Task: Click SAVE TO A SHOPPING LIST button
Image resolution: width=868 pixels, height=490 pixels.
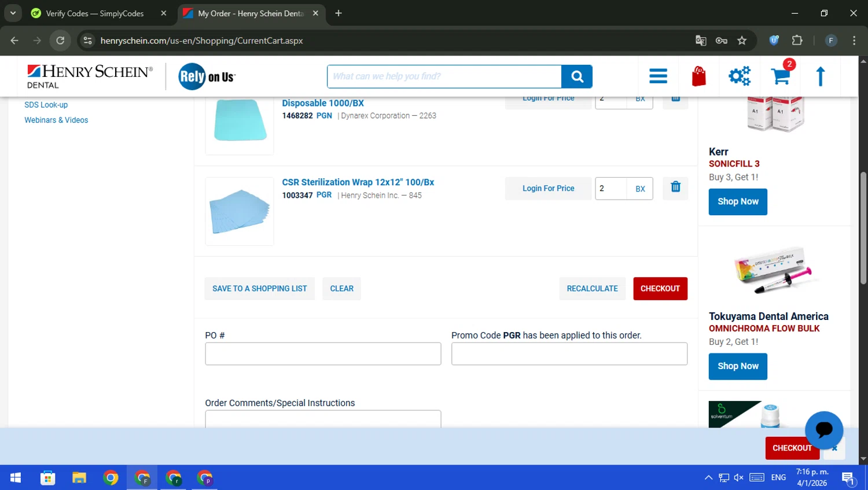Action: (259, 289)
